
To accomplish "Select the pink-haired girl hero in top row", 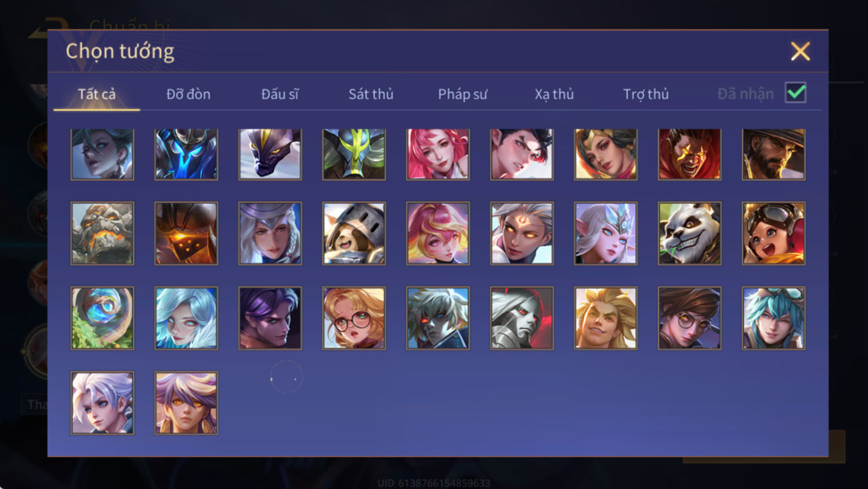I will [438, 154].
